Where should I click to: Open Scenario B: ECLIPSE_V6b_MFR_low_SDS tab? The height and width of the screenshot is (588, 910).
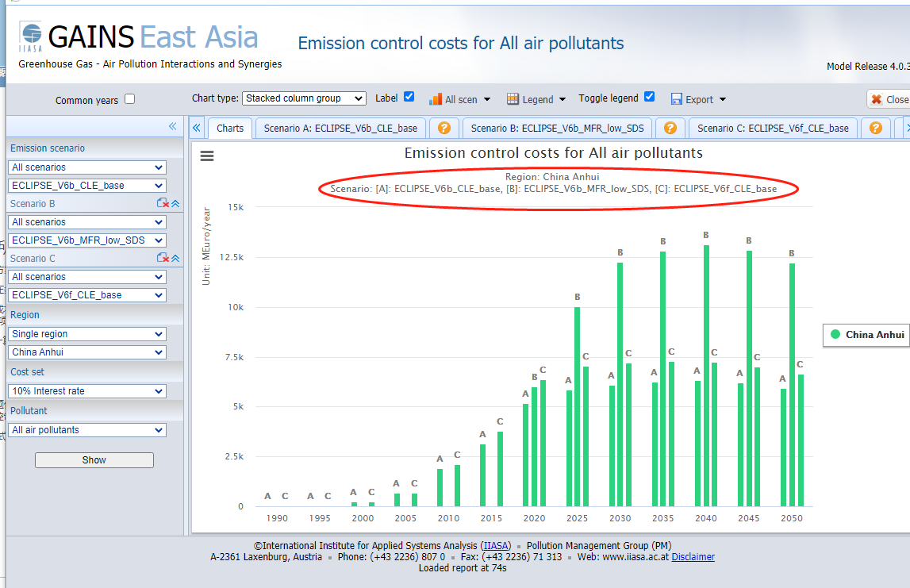click(x=557, y=129)
